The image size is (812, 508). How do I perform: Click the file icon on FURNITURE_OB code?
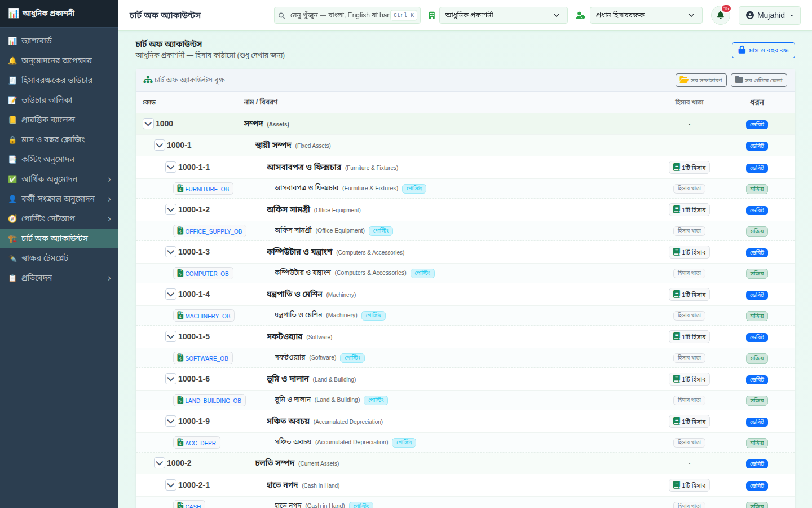180,189
